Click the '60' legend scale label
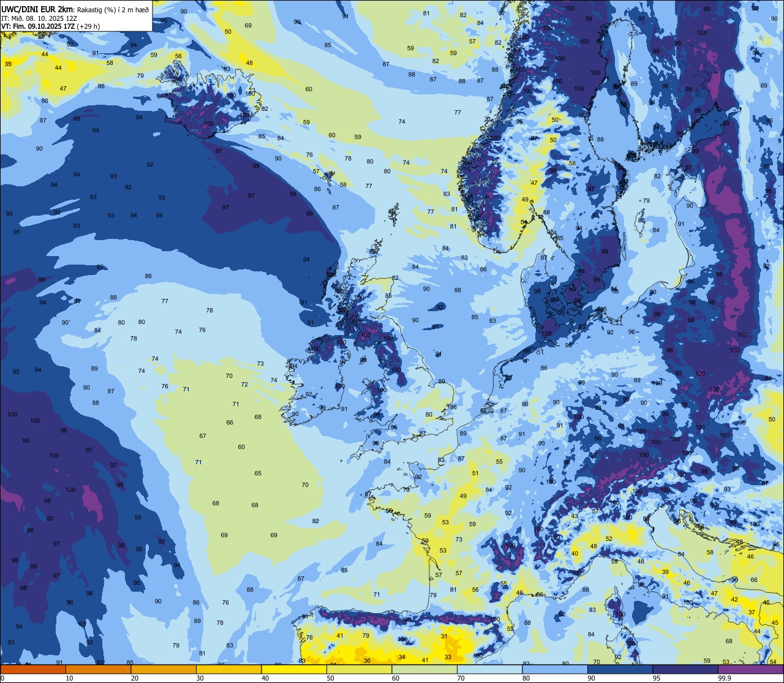Viewport: 784px width, 683px height. (396, 678)
